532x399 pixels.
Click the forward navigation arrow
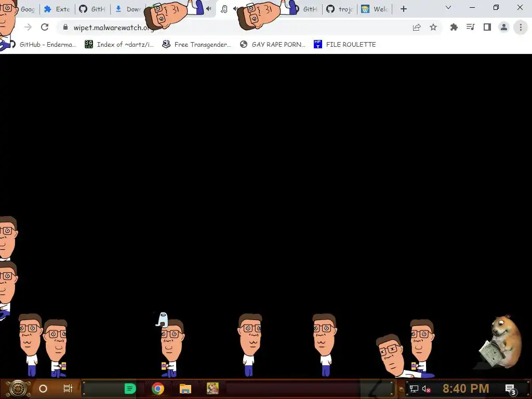pyautogui.click(x=28, y=27)
